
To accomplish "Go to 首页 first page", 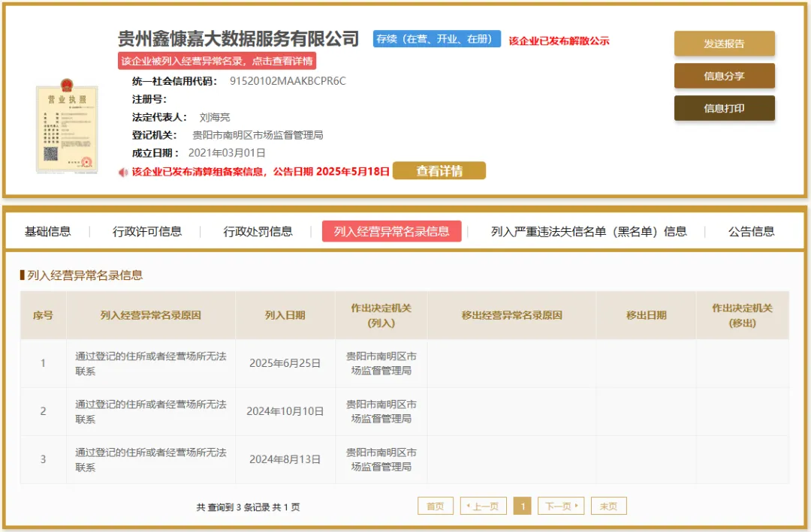I will pyautogui.click(x=436, y=506).
